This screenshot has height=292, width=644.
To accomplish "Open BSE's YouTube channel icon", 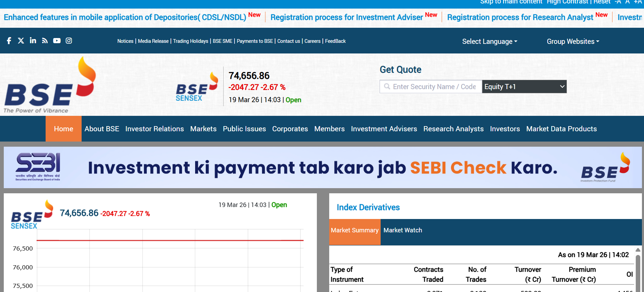I will pyautogui.click(x=57, y=41).
